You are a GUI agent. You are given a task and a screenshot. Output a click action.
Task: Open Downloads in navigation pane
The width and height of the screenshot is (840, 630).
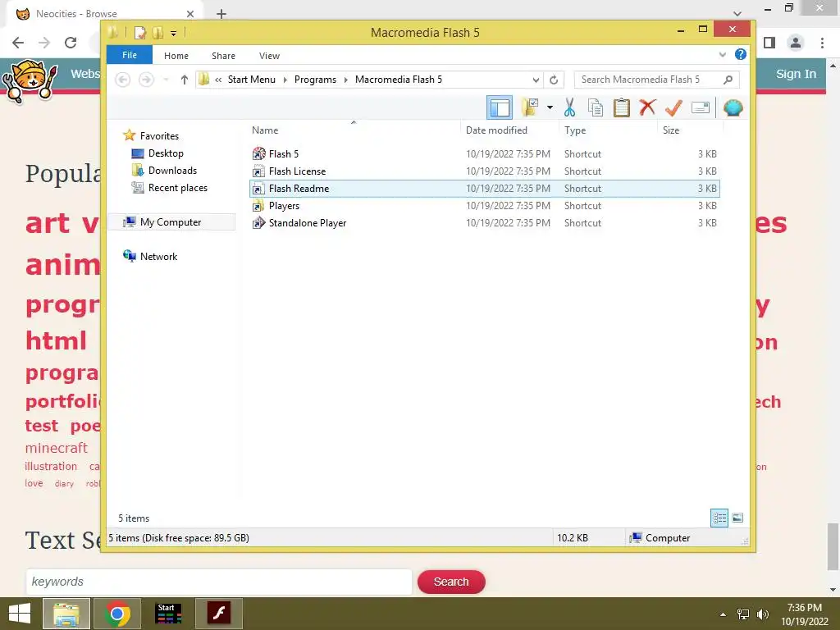click(x=172, y=171)
